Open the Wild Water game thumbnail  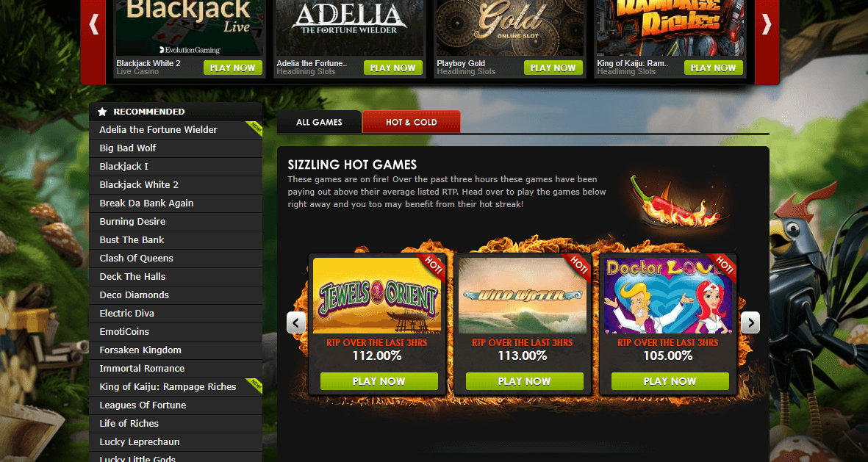(x=523, y=295)
